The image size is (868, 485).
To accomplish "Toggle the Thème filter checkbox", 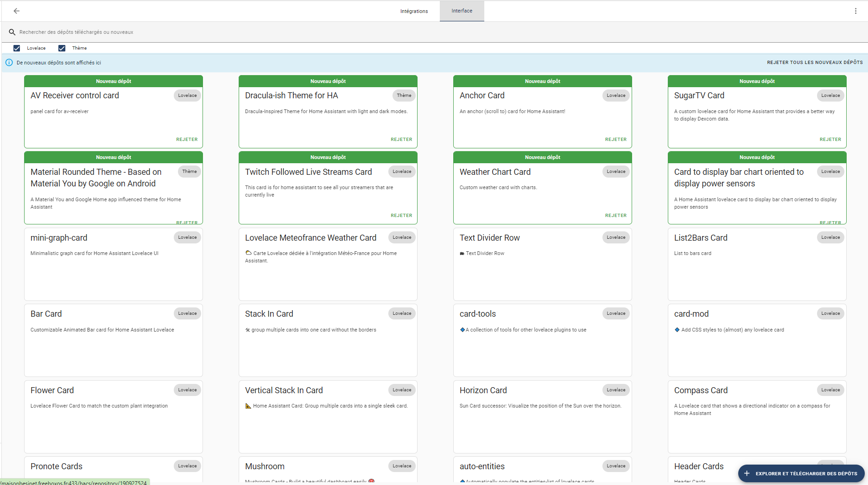I will (x=62, y=48).
